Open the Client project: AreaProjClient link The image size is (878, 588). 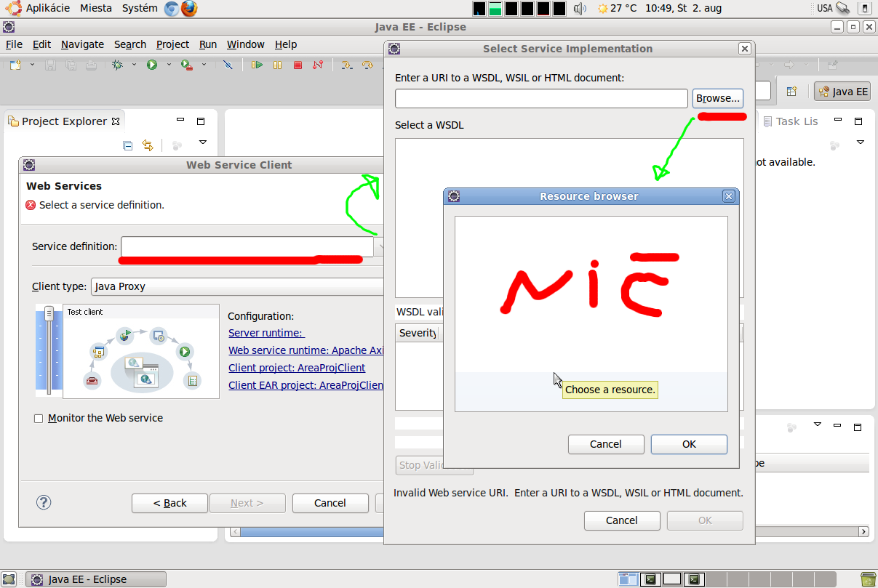pyautogui.click(x=297, y=368)
